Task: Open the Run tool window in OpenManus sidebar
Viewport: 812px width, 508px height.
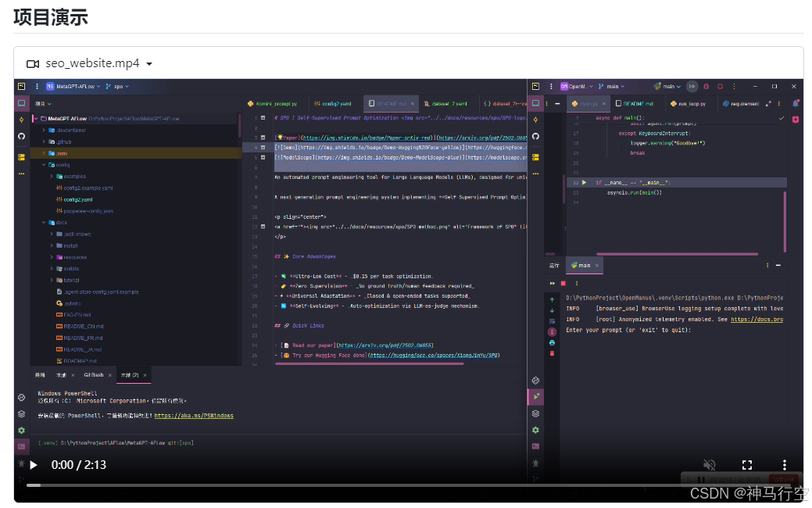Action: [536, 397]
